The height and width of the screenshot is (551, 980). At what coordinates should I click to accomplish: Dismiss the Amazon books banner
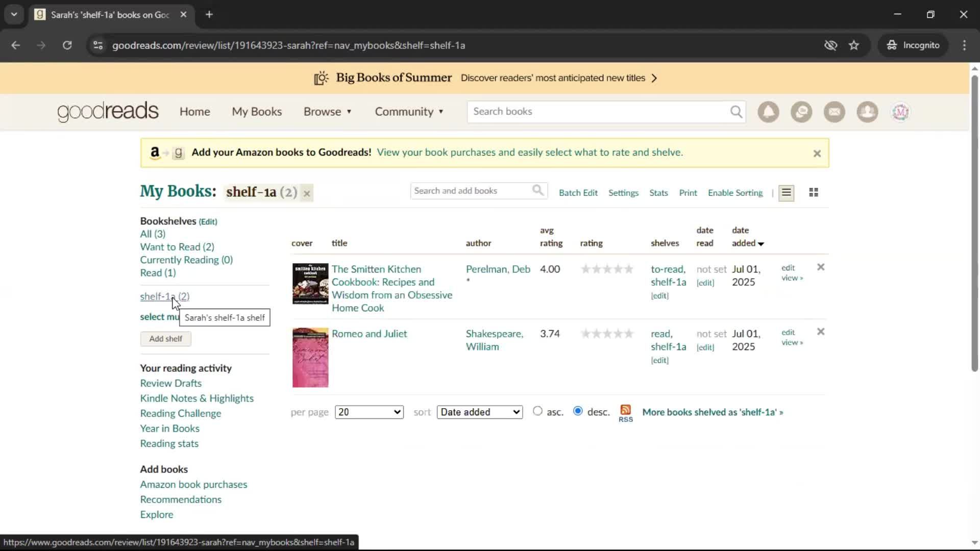[x=817, y=153]
